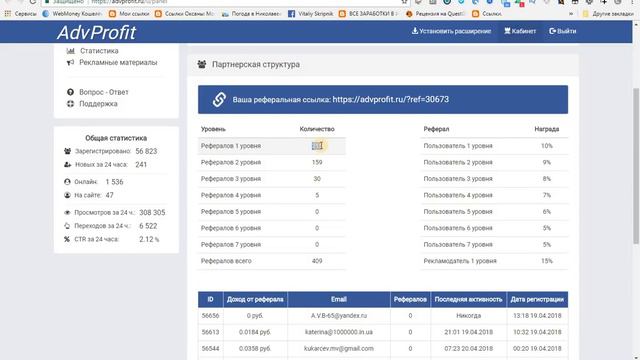Open the Ссылки Оксаны bookmark
The width and height of the screenshot is (640, 360).
click(x=184, y=14)
